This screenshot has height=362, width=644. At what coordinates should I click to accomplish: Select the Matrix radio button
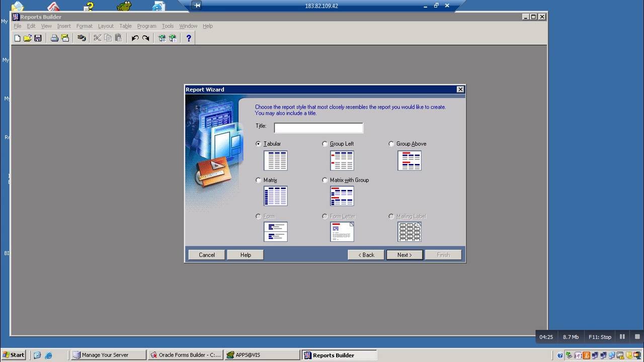coord(259,180)
